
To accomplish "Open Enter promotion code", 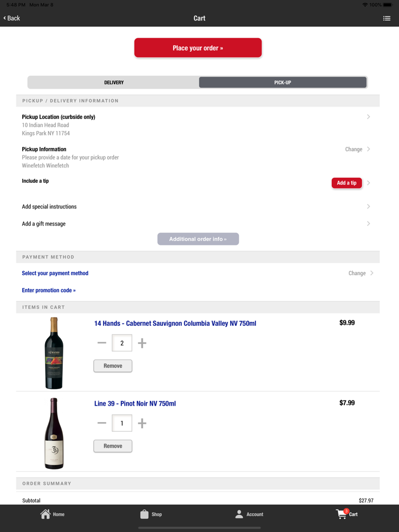I will click(x=49, y=290).
